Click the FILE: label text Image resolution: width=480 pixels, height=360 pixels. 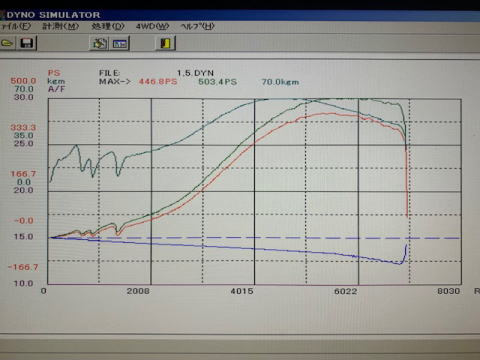point(109,73)
